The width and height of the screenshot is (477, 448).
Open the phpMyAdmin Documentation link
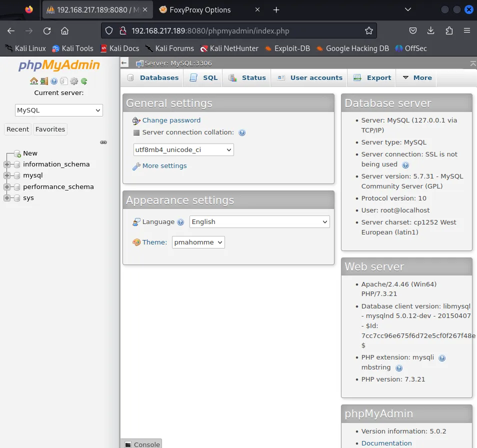click(x=386, y=443)
